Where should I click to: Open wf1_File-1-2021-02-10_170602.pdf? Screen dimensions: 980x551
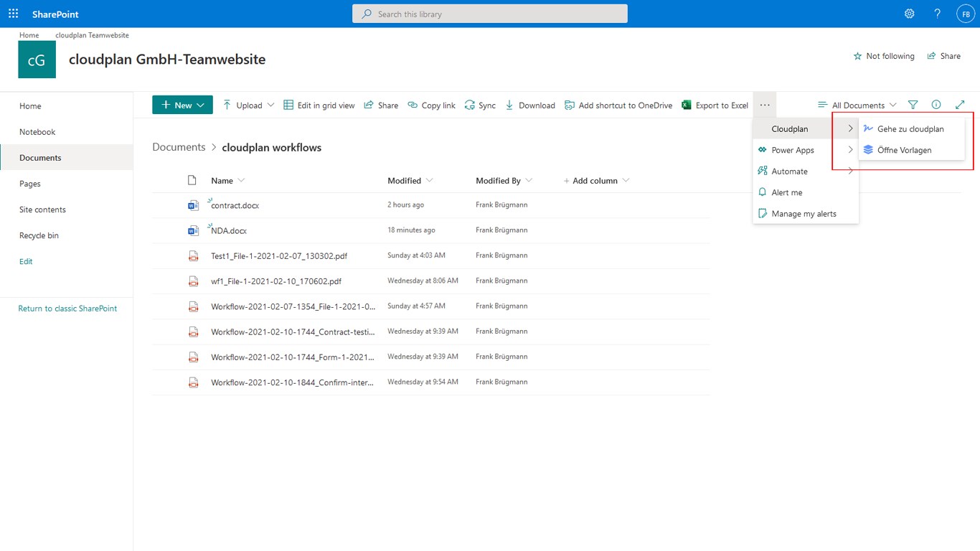coord(276,281)
